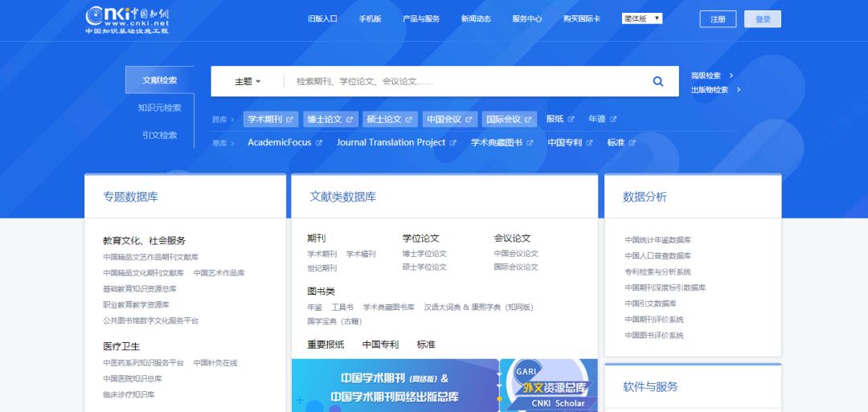The height and width of the screenshot is (412, 868).
Task: Open the CNKI Scholar 外文资源总库 banner
Action: (x=550, y=385)
